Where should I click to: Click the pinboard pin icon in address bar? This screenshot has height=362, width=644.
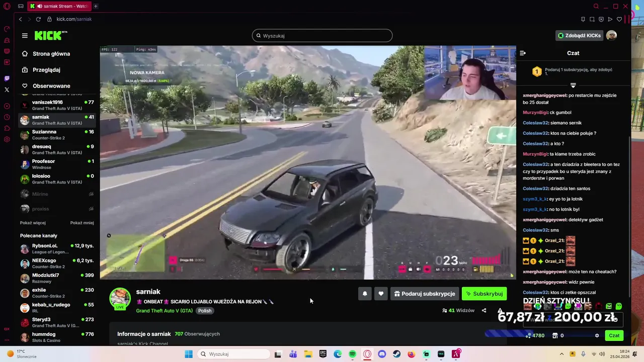[x=583, y=19]
